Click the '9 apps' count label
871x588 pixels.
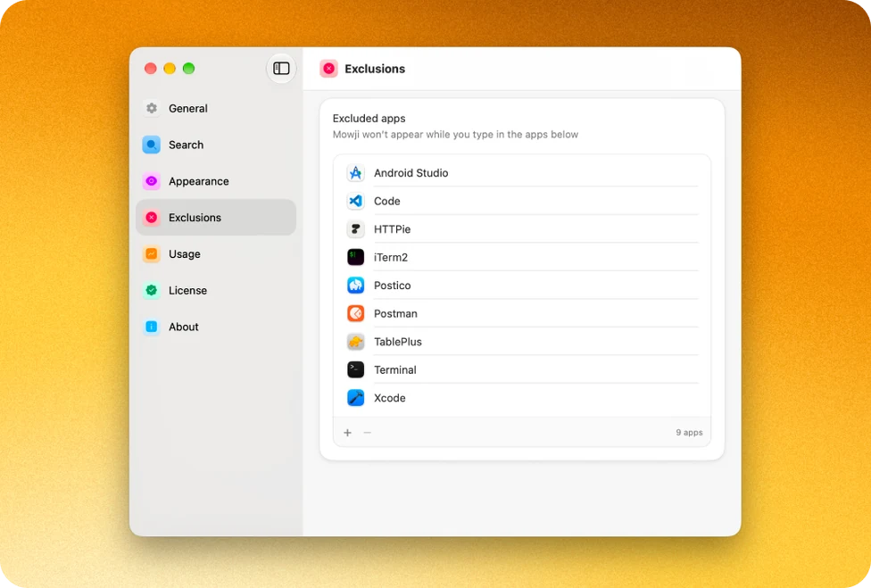tap(689, 433)
